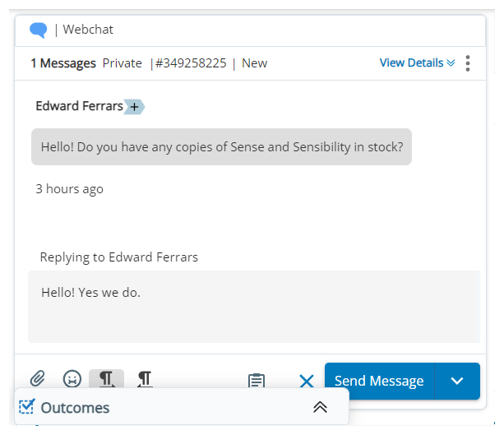Select the customer's message bubble

(221, 147)
